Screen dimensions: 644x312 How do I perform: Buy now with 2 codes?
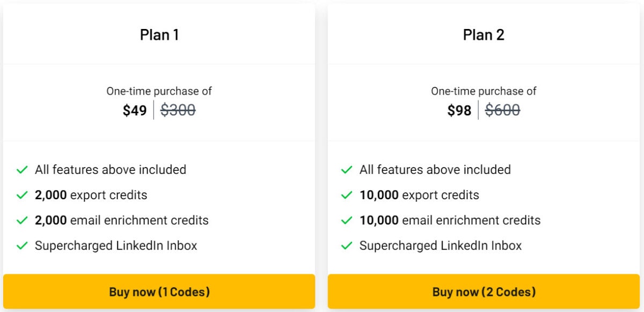click(x=484, y=292)
